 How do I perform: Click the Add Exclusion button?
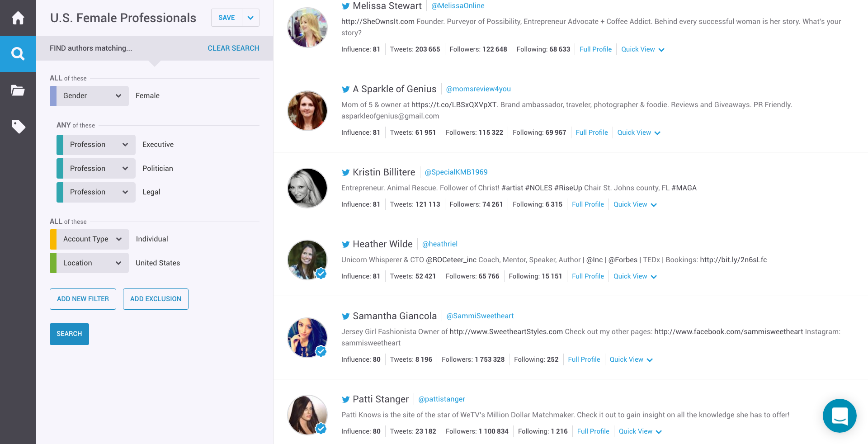point(156,299)
